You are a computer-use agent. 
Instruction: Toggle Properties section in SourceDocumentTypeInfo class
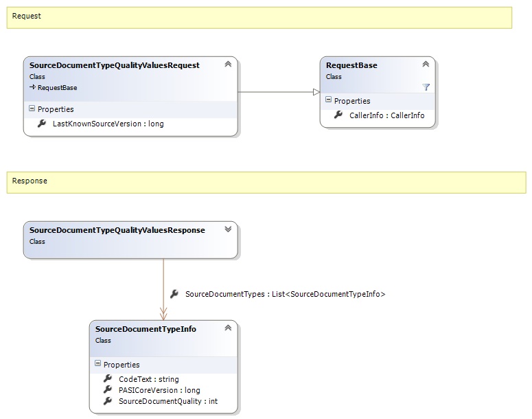coord(97,365)
